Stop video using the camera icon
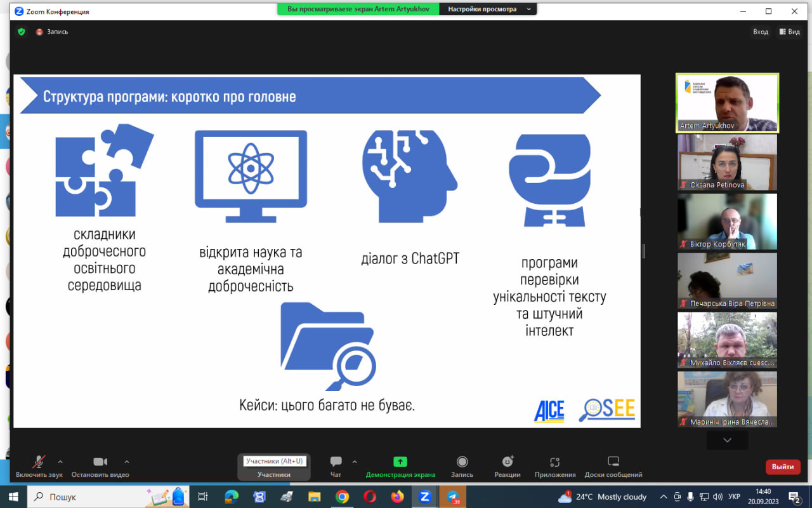This screenshot has width=812, height=508. [x=100, y=462]
